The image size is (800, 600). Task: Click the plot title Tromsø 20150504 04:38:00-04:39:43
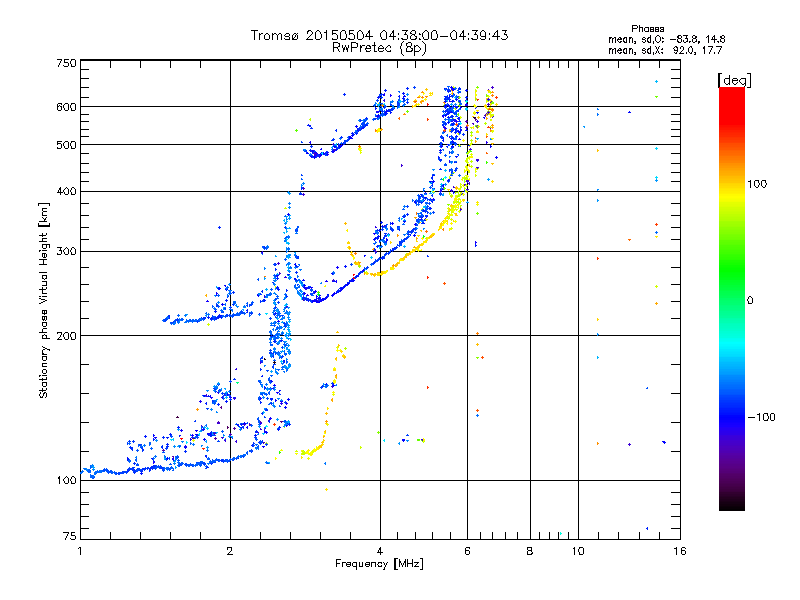379,35
